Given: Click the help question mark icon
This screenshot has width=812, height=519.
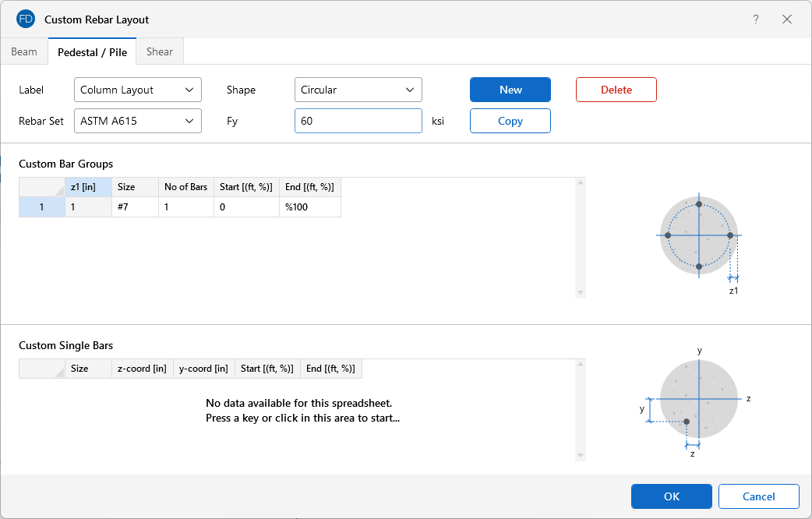Looking at the screenshot, I should (x=755, y=19).
